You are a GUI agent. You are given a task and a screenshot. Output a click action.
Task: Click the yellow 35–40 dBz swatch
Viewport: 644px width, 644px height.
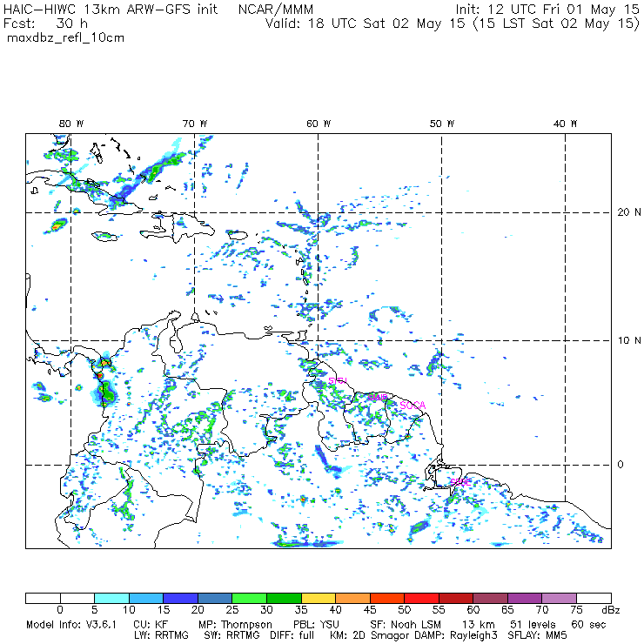319,598
